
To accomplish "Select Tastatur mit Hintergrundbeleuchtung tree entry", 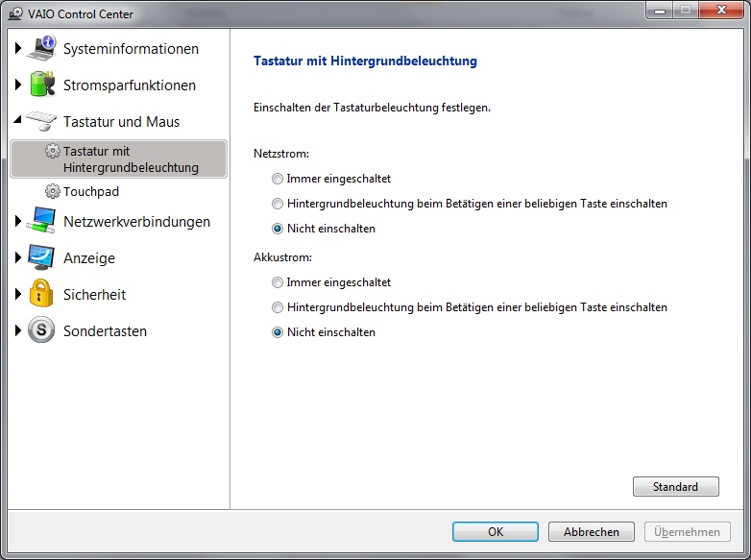I will [118, 159].
